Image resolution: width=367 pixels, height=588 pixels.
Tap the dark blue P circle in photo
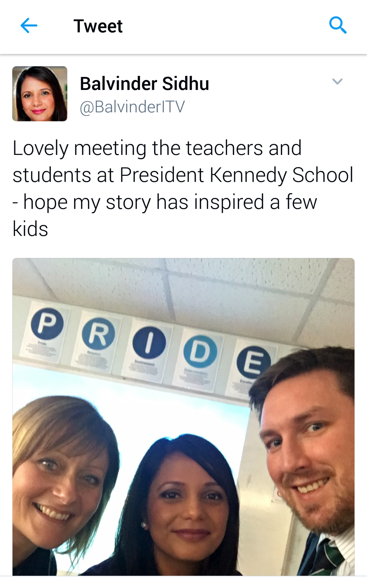coord(47,324)
